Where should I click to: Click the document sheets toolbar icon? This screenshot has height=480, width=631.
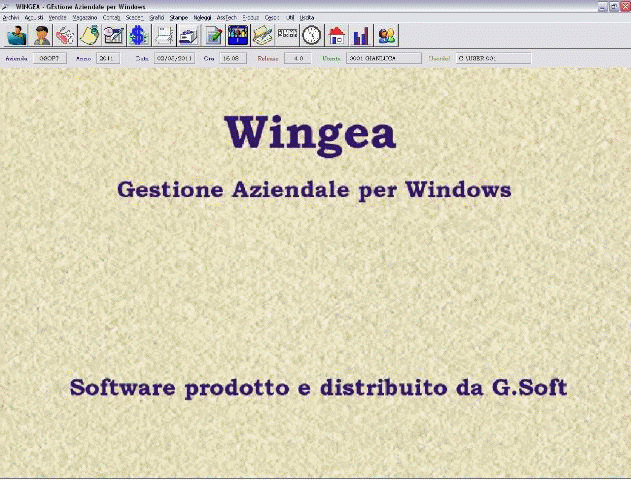pos(165,35)
